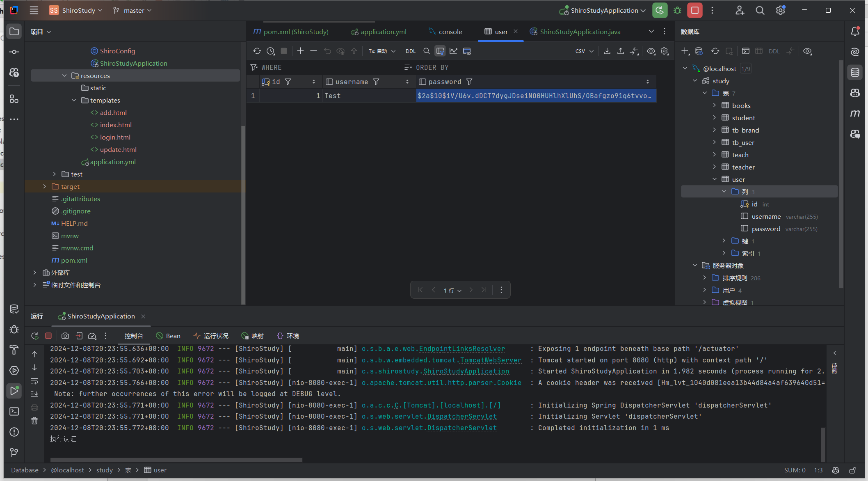
Task: Open the Problems tool window icon
Action: click(14, 432)
